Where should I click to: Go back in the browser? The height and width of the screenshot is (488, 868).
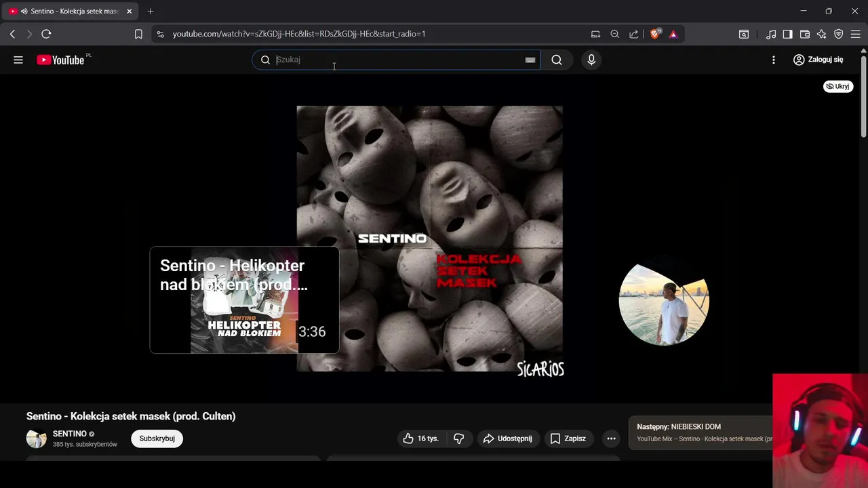click(12, 34)
